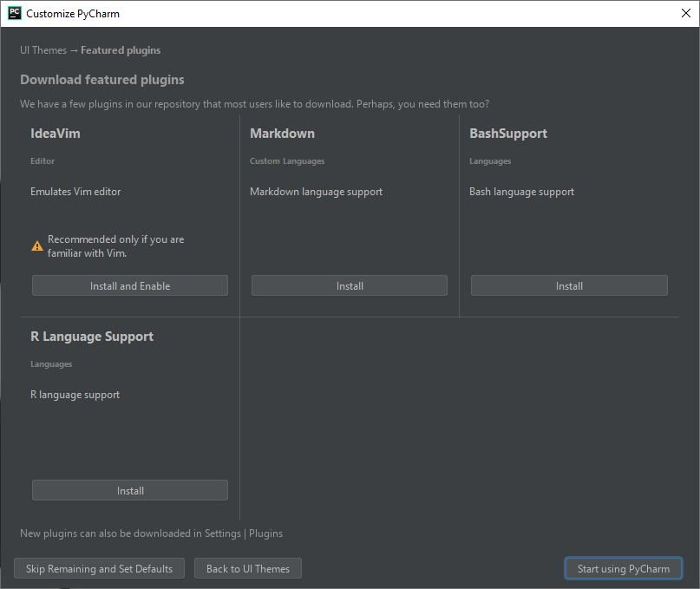Click the R Language Support plugin title

91,336
